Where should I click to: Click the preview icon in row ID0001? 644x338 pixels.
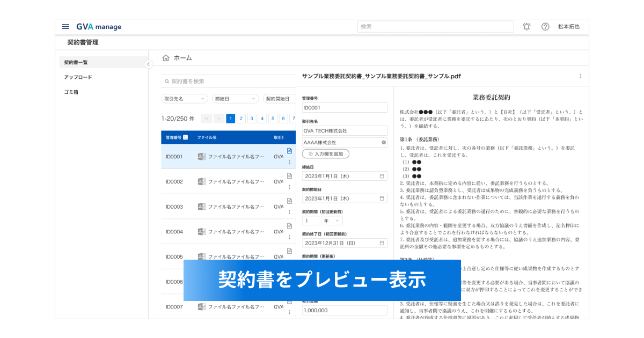[x=289, y=151]
